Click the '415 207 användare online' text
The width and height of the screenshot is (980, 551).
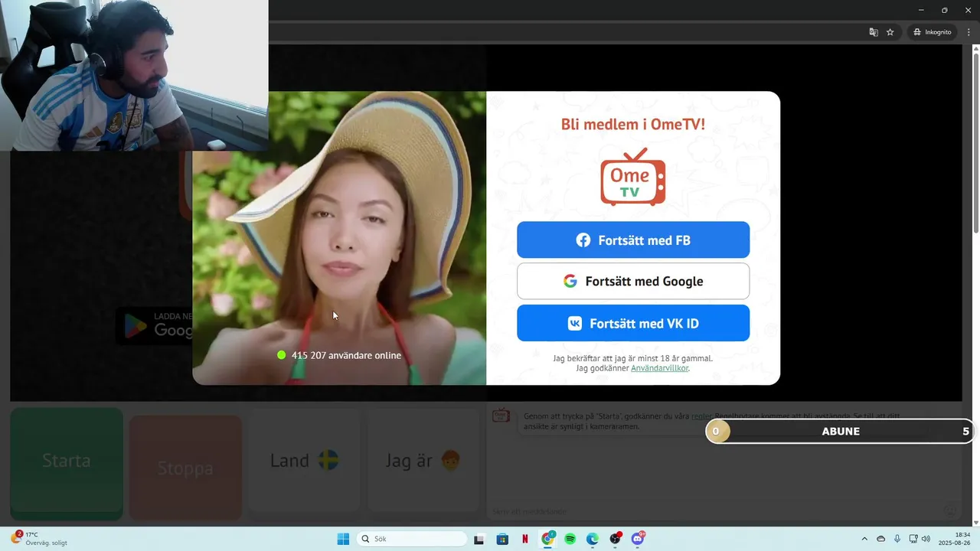(346, 355)
